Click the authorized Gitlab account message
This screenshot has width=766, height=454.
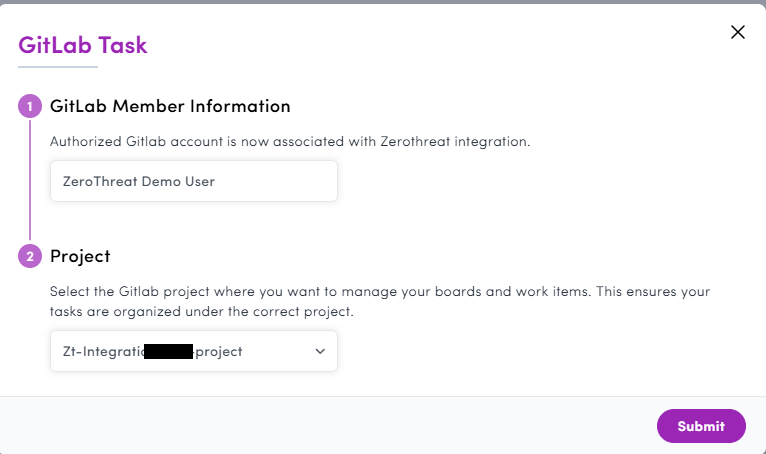tap(290, 141)
